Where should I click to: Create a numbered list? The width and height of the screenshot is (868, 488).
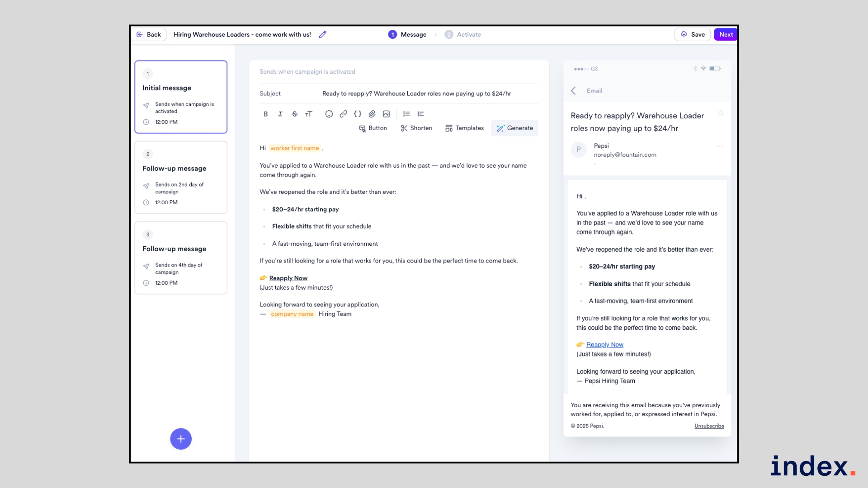point(421,114)
